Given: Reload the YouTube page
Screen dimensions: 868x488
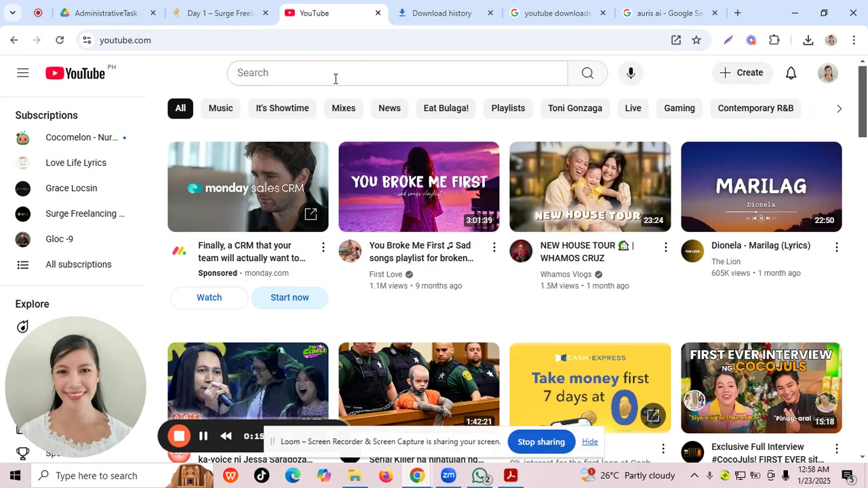Looking at the screenshot, I should (x=60, y=40).
